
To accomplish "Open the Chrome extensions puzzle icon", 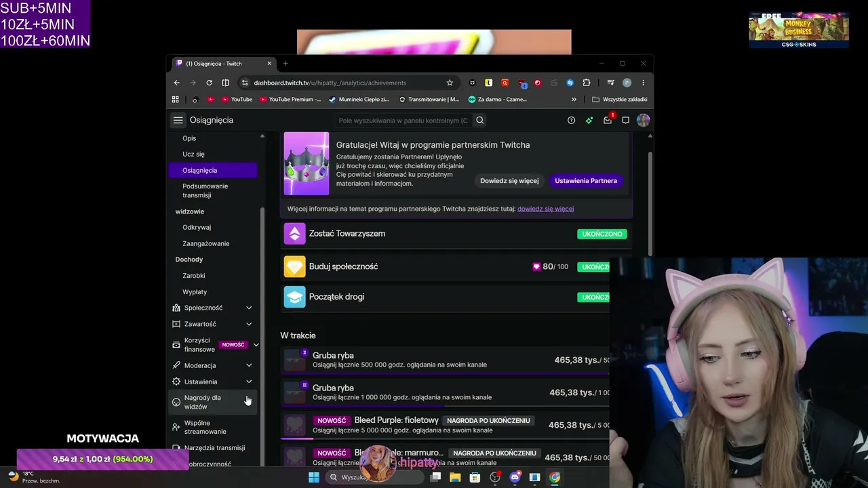I will click(587, 83).
